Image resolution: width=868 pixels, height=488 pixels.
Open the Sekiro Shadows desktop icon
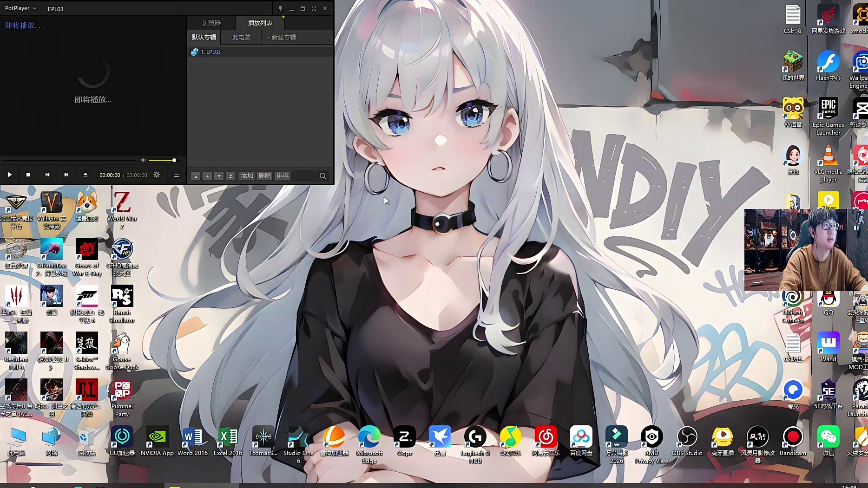[87, 351]
